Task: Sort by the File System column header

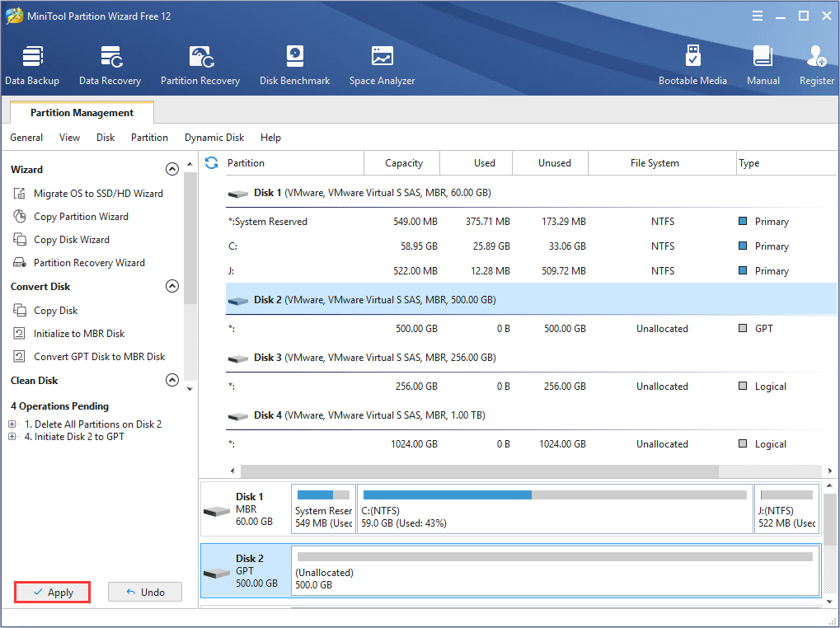Action: [663, 162]
